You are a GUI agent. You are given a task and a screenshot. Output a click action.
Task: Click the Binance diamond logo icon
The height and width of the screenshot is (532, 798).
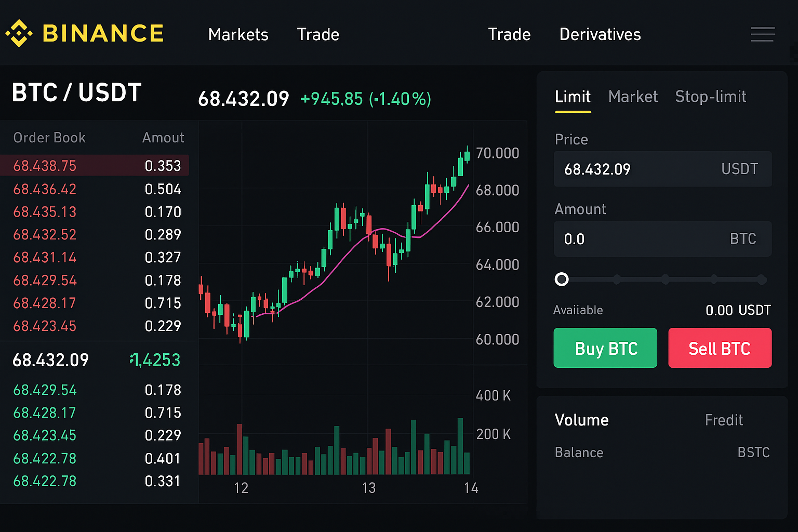pyautogui.click(x=19, y=33)
